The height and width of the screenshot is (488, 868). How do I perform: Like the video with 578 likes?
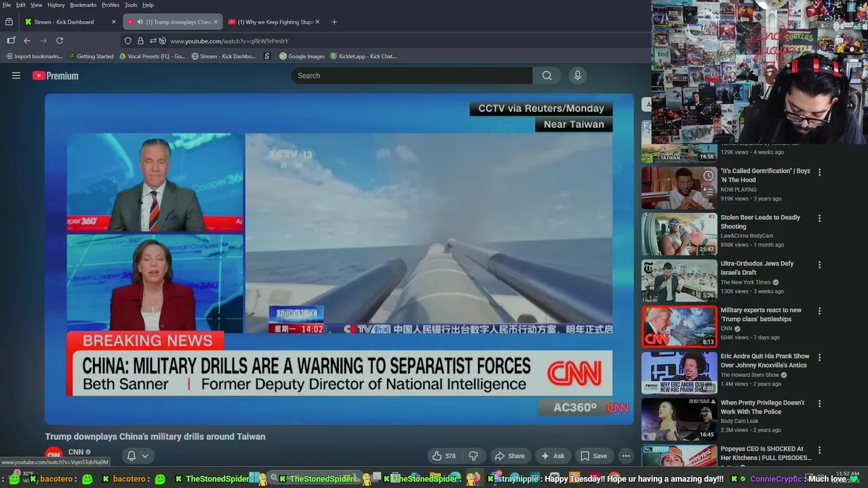[444, 456]
